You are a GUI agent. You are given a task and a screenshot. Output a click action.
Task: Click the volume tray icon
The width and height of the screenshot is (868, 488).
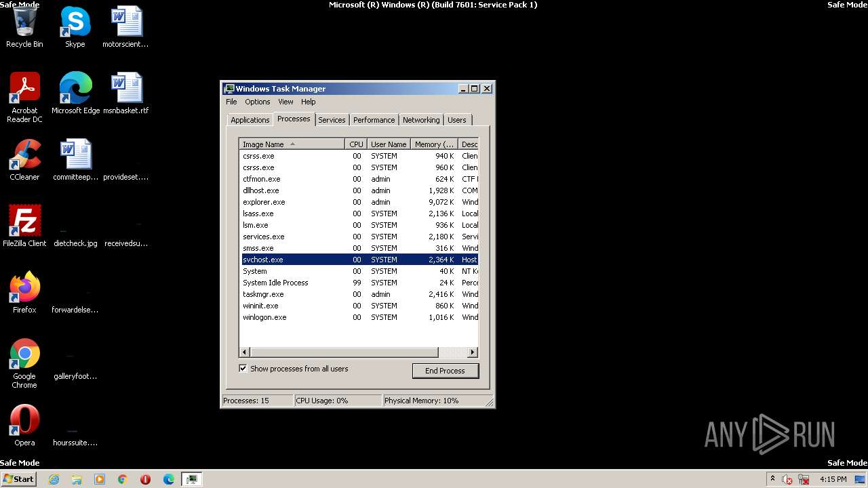(787, 479)
